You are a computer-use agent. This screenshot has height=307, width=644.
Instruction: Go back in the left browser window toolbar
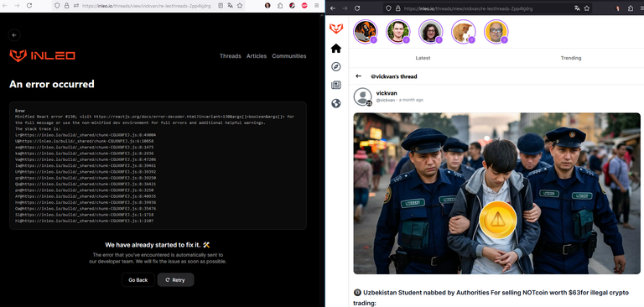coord(5,6)
